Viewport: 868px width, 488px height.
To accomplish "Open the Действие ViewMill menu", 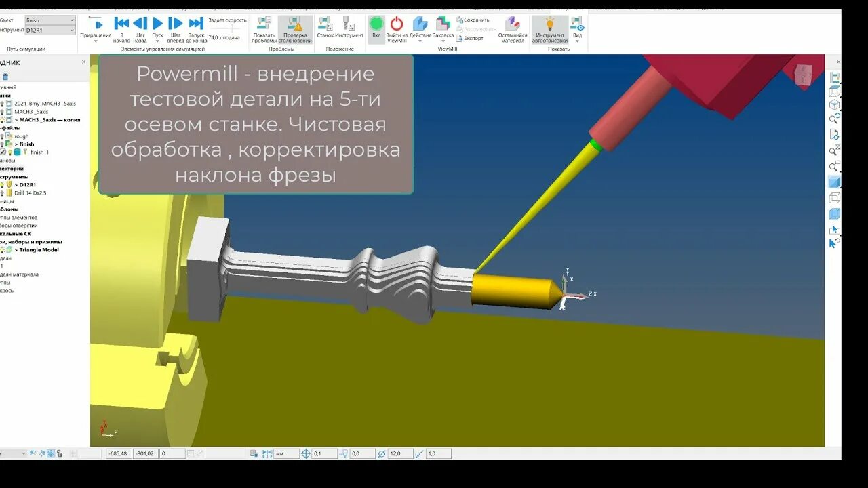I will click(420, 29).
